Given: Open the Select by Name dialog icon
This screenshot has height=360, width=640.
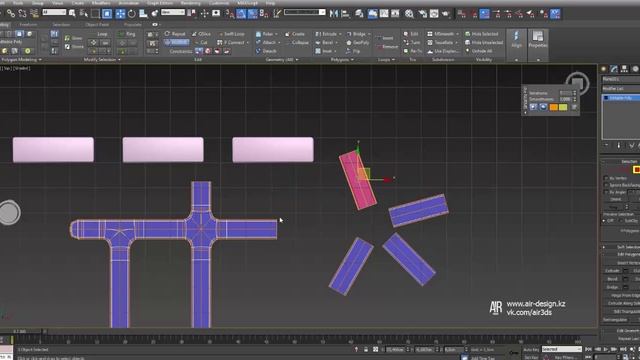Looking at the screenshot, I should (x=84, y=13).
